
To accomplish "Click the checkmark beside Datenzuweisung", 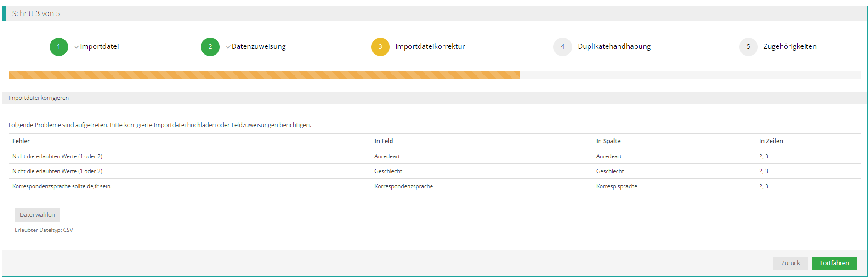I will point(228,47).
